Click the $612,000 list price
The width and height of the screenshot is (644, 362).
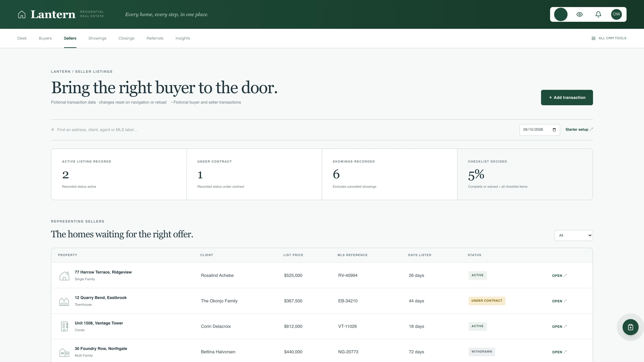point(293,326)
